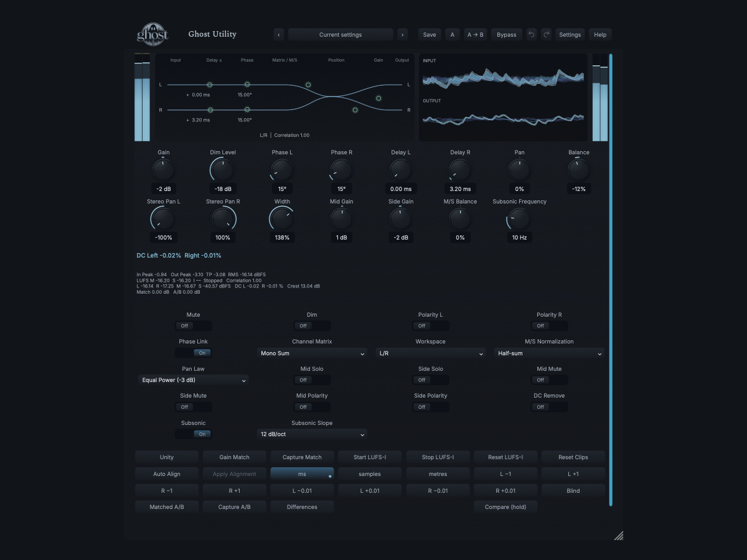
Task: Open the Help menu
Action: pos(600,35)
